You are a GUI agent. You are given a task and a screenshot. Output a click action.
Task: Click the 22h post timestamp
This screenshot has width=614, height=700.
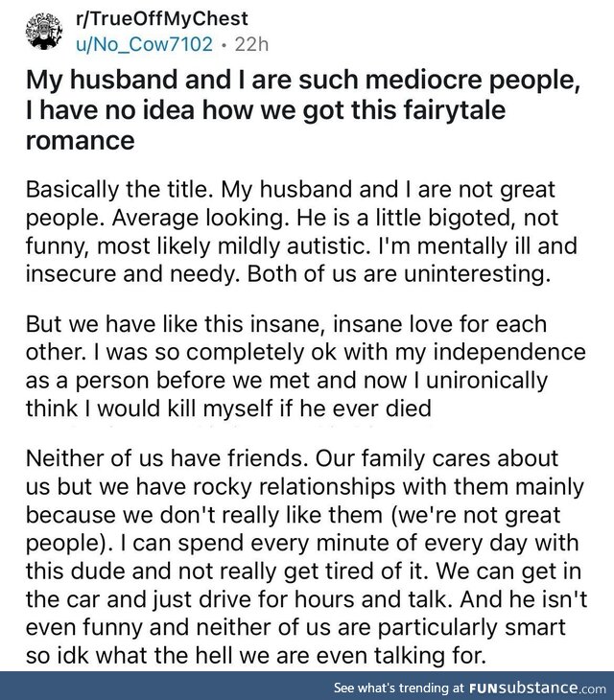[x=252, y=44]
